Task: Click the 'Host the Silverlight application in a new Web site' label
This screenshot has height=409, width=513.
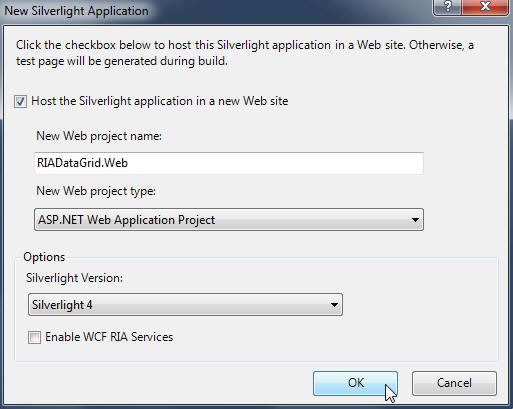Action: (160, 101)
